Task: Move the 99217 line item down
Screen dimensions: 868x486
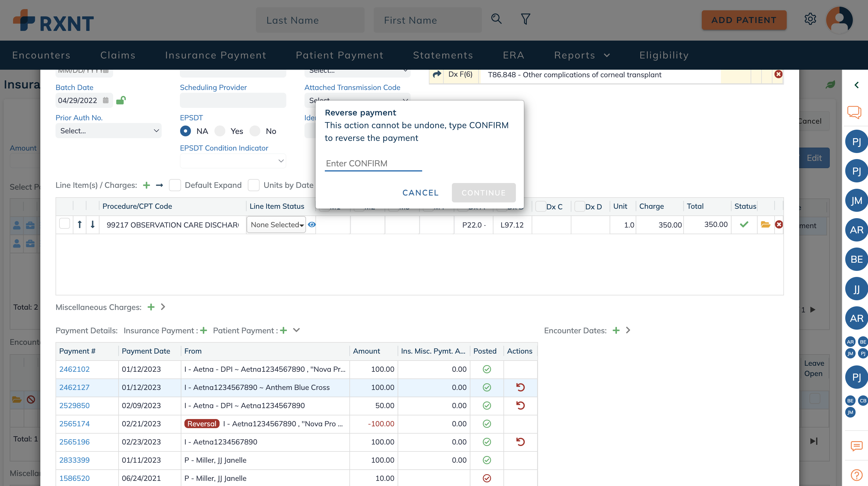Action: 92,225
